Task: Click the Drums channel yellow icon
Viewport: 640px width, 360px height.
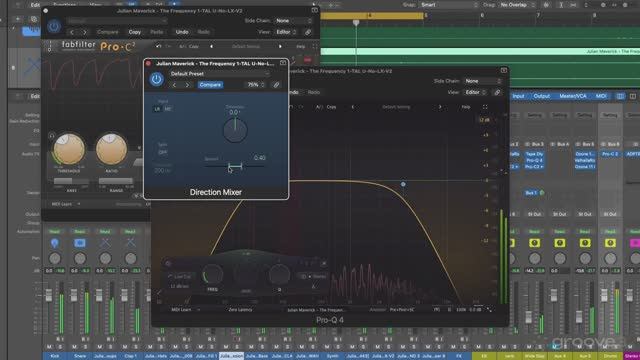Action: pos(610,243)
